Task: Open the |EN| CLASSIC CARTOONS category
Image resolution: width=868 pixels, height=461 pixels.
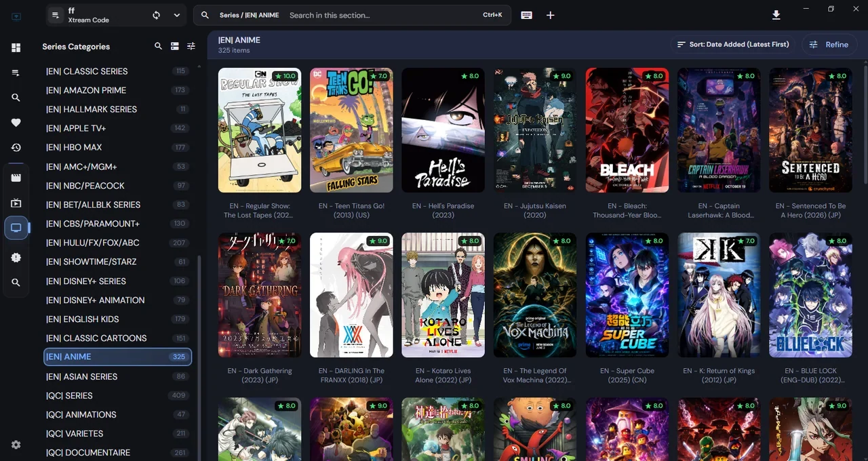Action: [x=118, y=338]
